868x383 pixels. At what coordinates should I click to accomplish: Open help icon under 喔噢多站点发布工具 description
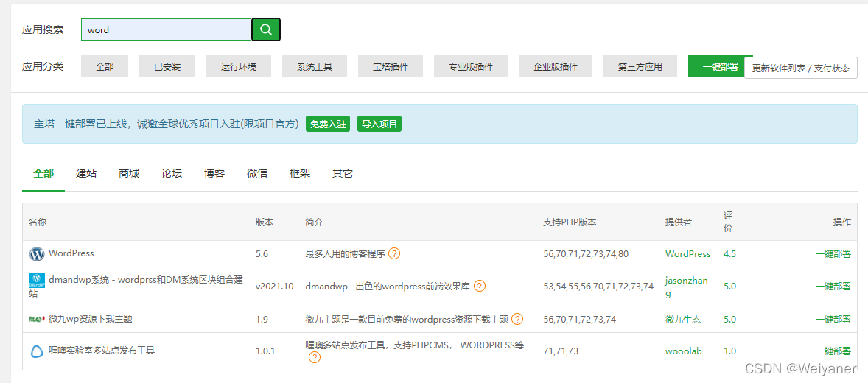[314, 357]
